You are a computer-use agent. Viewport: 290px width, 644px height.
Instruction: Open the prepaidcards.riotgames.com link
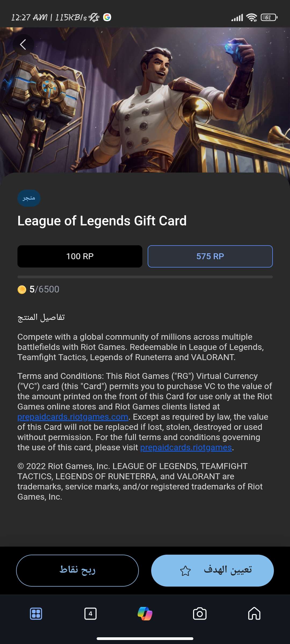73,417
